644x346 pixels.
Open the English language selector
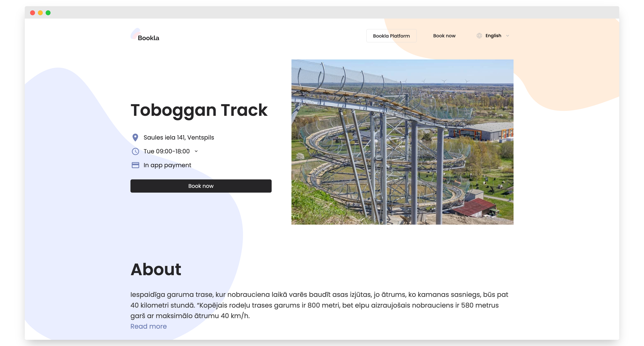[493, 36]
